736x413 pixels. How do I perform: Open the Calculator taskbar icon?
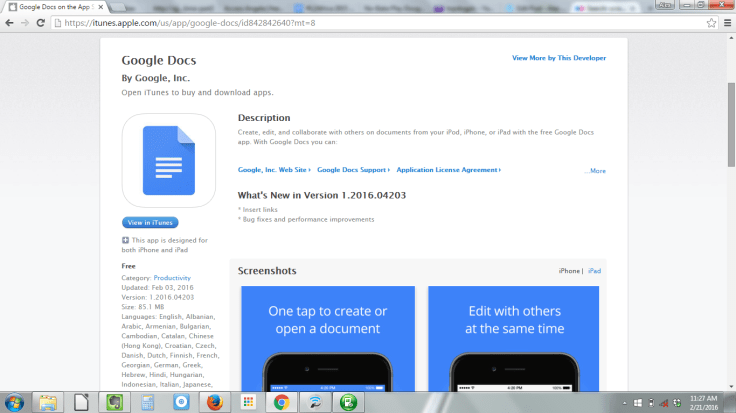click(x=148, y=403)
